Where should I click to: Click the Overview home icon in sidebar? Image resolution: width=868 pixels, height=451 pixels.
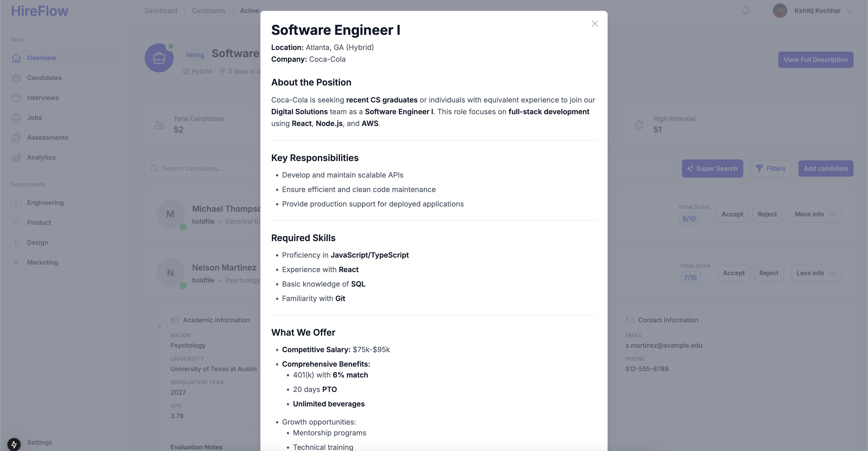16,58
